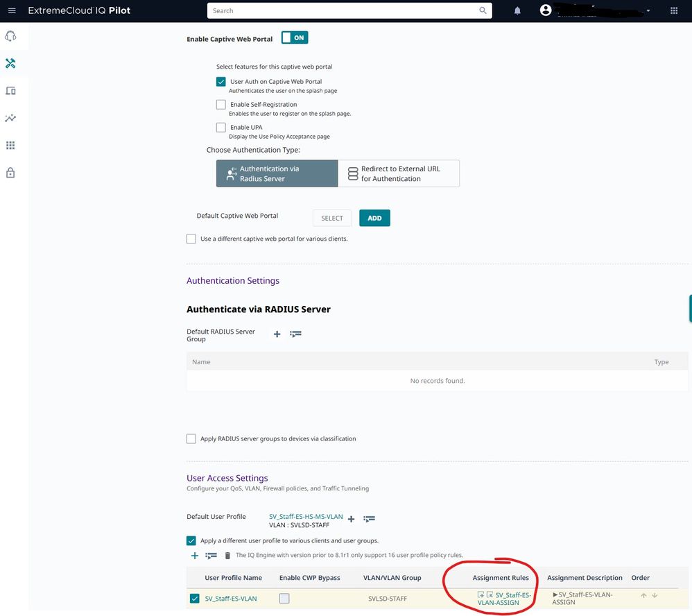Open the hamburger navigation menu

tap(11, 10)
